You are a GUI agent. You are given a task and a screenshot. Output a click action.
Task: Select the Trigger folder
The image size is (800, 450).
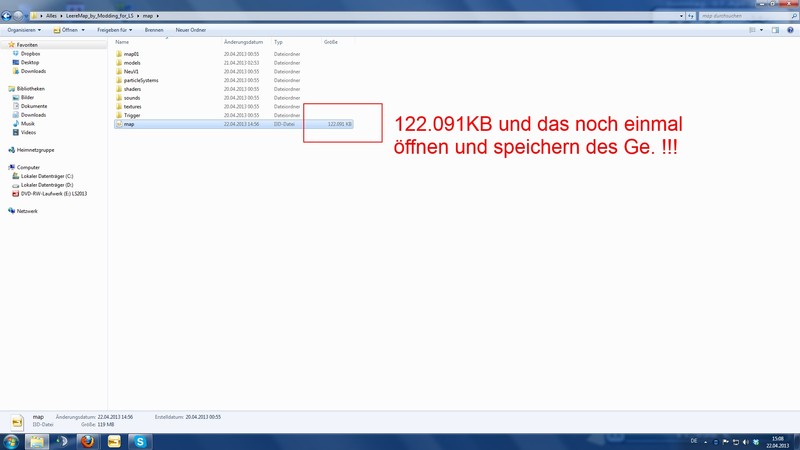[x=132, y=115]
